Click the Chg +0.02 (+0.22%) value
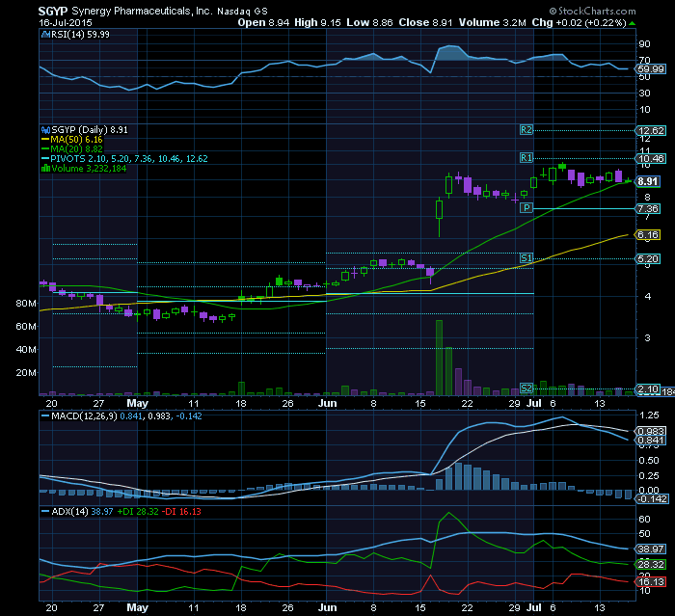Screen dimensions: 675x616 pyautogui.click(x=579, y=23)
